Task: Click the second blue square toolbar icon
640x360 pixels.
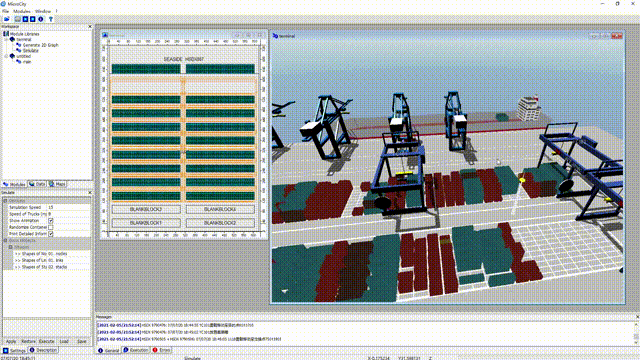Action: tap(33, 19)
